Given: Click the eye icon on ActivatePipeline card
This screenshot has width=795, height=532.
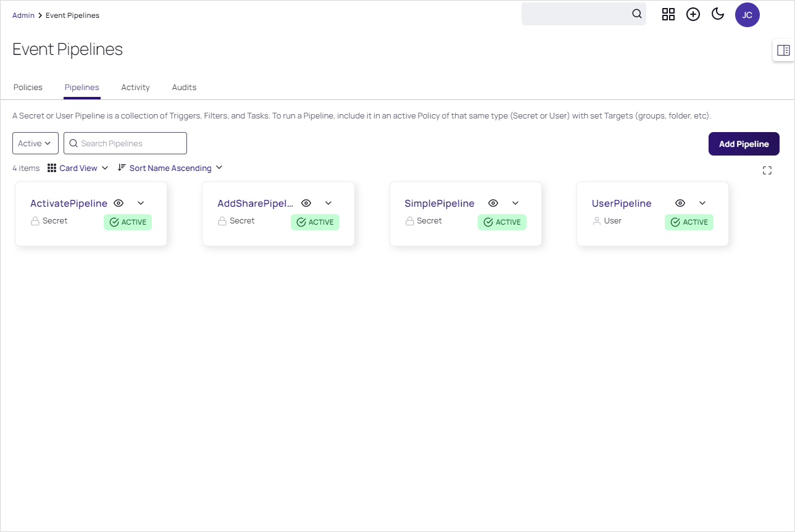Looking at the screenshot, I should pyautogui.click(x=119, y=203).
